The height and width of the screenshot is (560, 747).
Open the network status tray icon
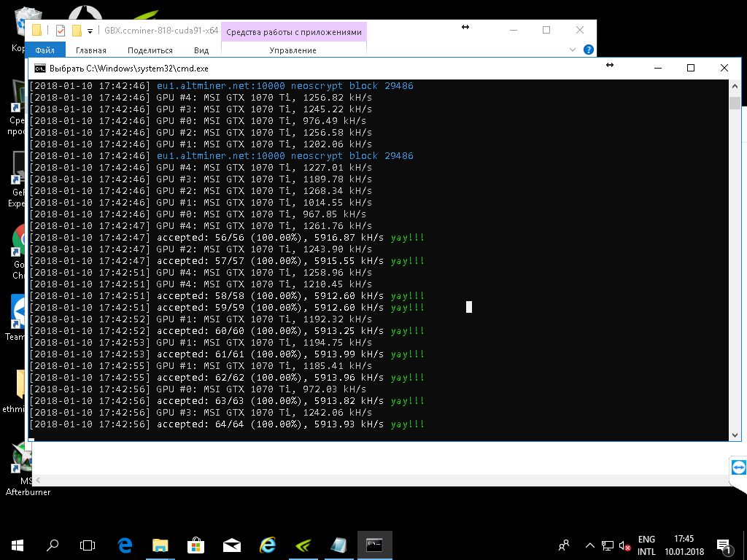(x=608, y=545)
